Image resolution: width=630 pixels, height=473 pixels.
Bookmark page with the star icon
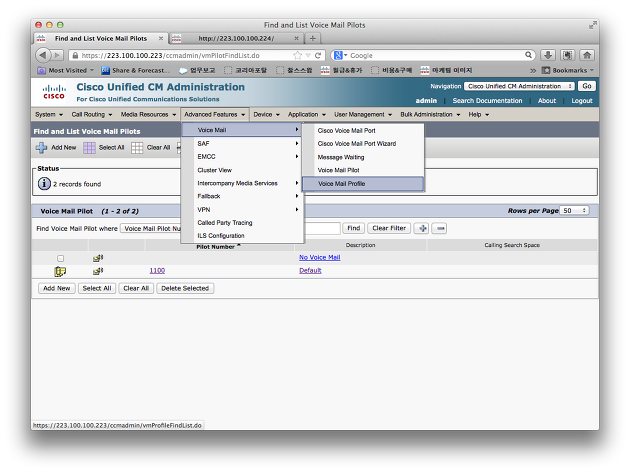click(297, 55)
